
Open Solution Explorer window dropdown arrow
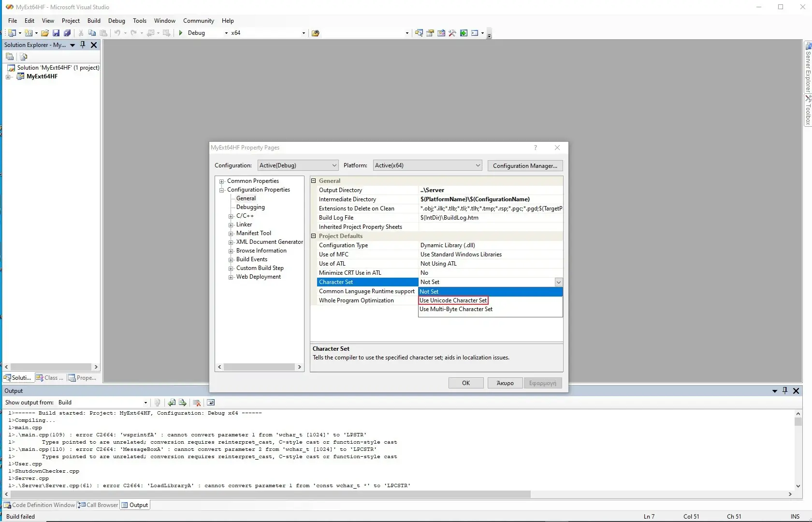point(72,45)
